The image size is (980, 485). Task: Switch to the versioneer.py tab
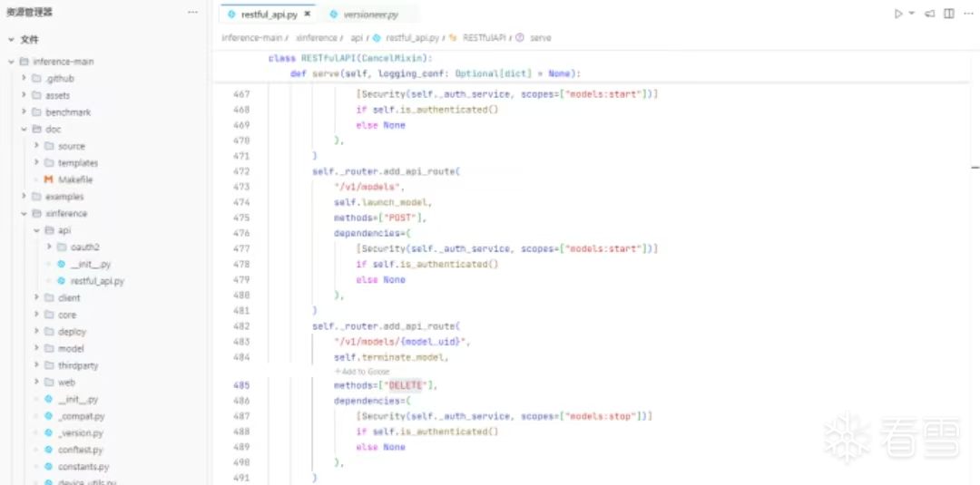[x=369, y=15]
